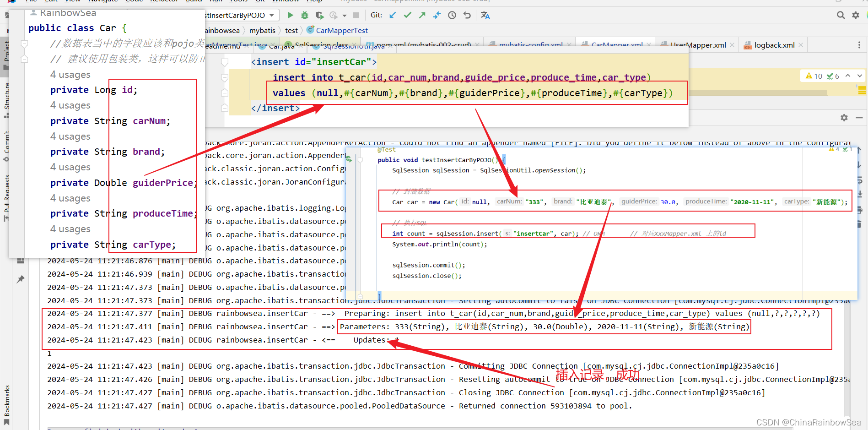
Task: Click the 'Returned connection 593103894 to pool' log line
Action: (x=340, y=406)
